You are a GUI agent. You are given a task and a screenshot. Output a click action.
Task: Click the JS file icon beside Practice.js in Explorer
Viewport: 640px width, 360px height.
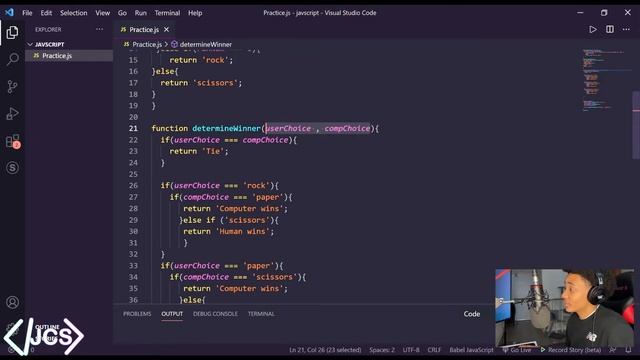tap(36, 56)
